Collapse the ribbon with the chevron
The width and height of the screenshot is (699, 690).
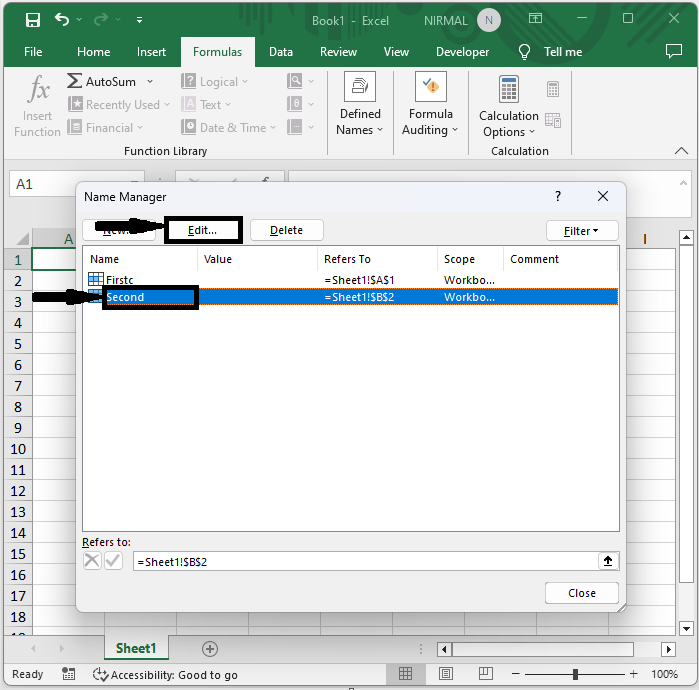(681, 151)
